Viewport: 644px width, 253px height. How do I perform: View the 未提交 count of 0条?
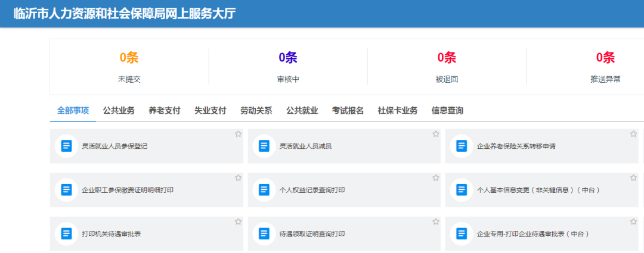pyautogui.click(x=129, y=58)
